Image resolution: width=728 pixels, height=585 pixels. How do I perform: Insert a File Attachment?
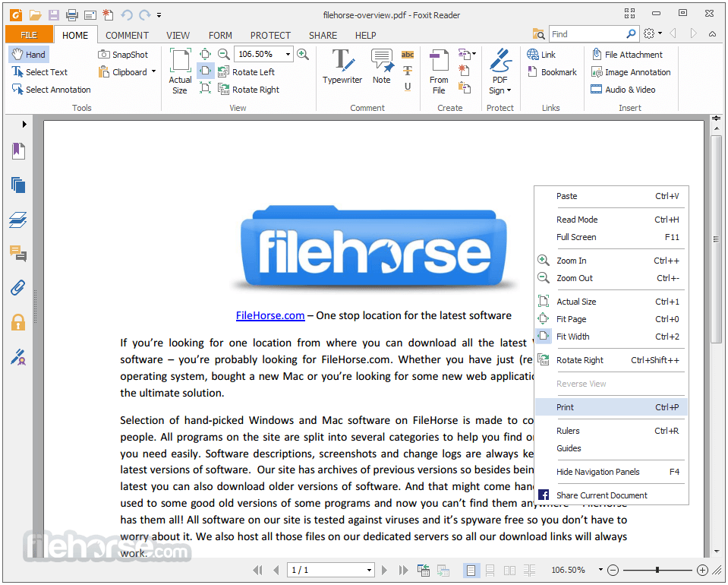[x=627, y=55]
